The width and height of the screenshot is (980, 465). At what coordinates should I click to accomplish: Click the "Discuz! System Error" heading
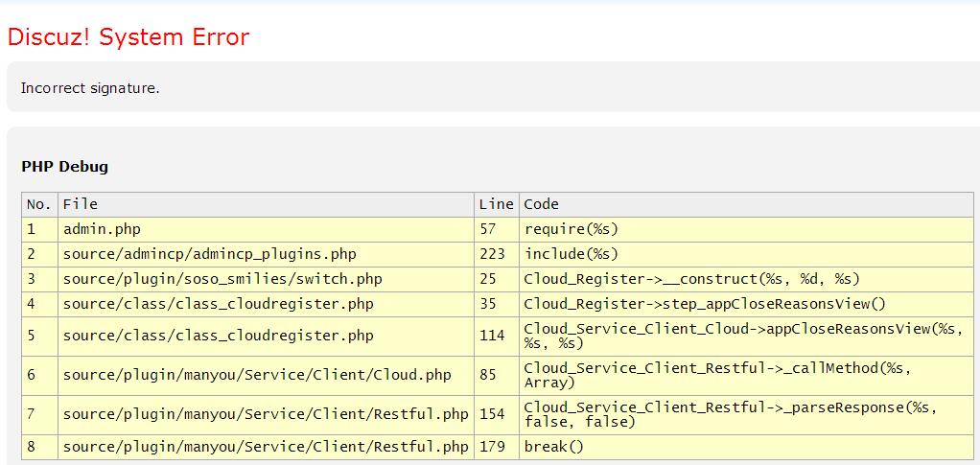(x=128, y=37)
